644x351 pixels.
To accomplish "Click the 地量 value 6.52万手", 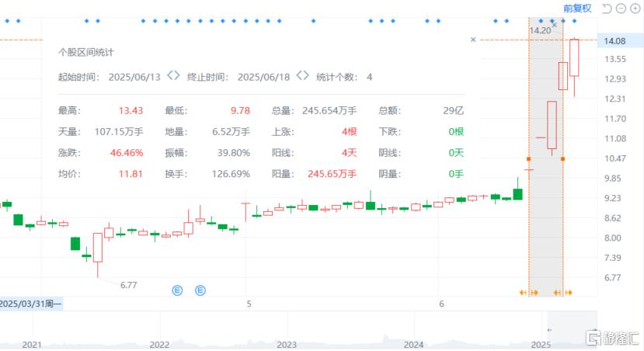I will (231, 132).
